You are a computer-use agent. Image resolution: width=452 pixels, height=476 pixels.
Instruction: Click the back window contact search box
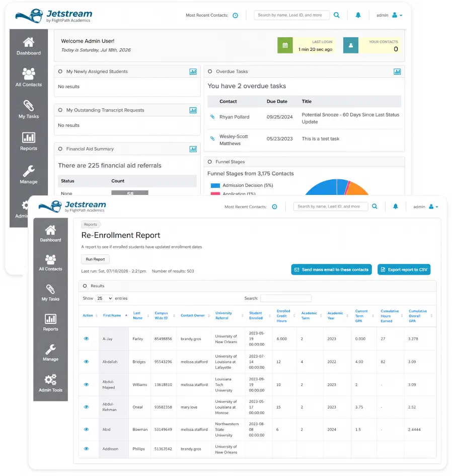[291, 15]
